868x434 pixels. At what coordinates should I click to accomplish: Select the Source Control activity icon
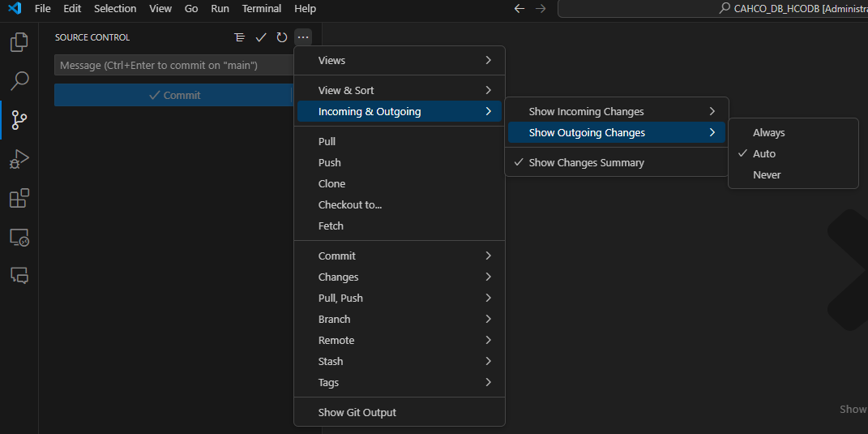click(x=19, y=120)
